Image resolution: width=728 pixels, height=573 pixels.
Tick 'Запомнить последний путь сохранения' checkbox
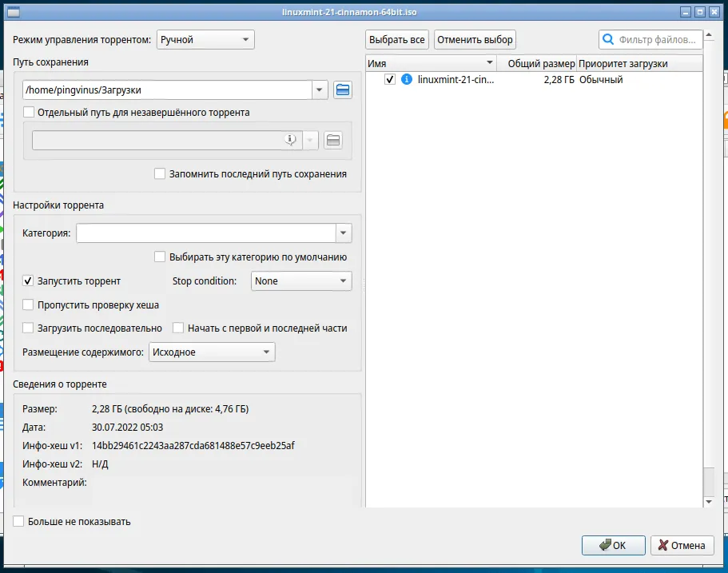[x=159, y=173]
